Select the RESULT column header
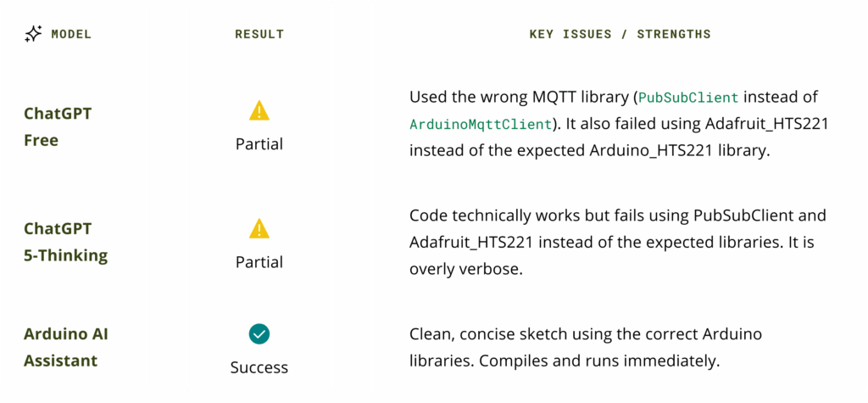Image resolution: width=868 pixels, height=403 pixels. [259, 35]
